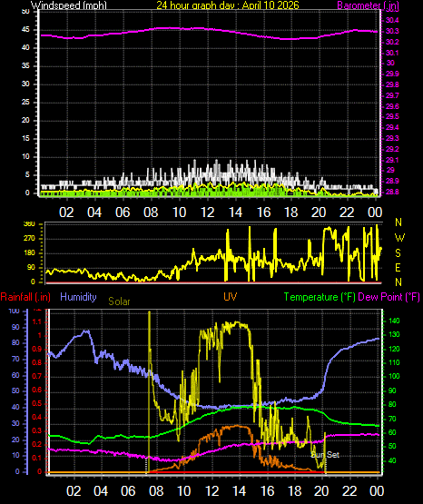Click the 28.8 barometer scale value
The width and height of the screenshot is (423, 504).
click(x=392, y=192)
